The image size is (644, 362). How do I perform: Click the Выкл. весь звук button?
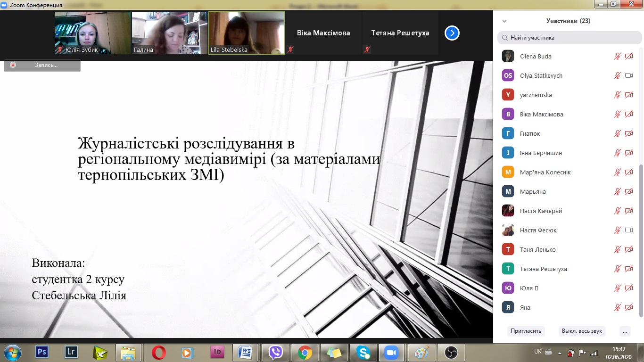(x=582, y=331)
